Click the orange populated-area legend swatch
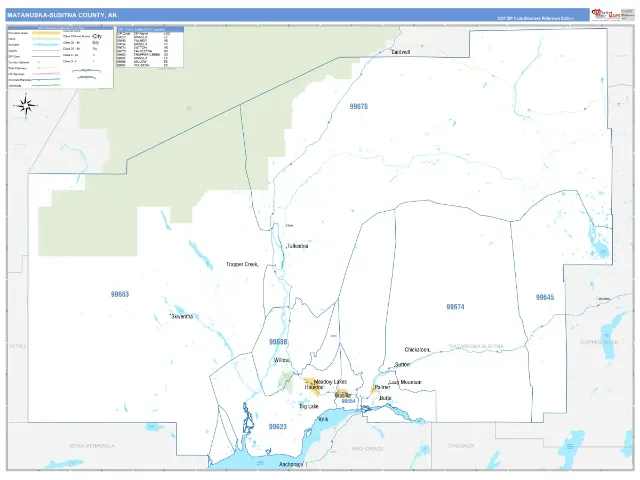Viewport: 640px width, 480px height. [46, 33]
